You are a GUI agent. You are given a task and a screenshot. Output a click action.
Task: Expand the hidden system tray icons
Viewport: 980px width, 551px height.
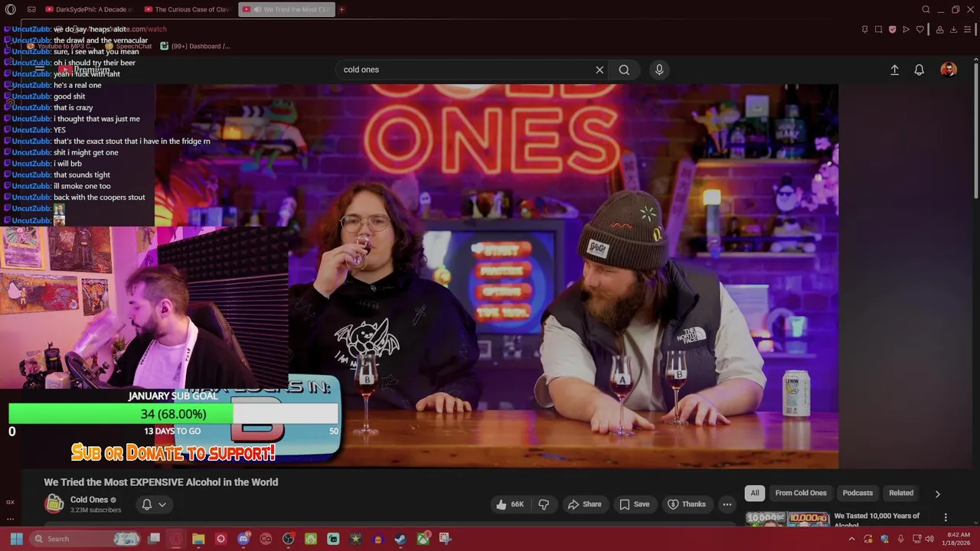(x=851, y=539)
